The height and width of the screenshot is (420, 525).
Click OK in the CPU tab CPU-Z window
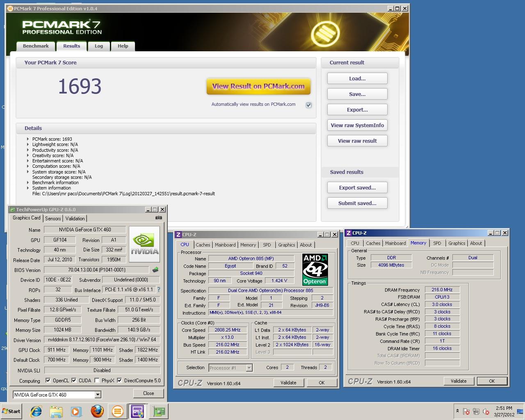322,383
